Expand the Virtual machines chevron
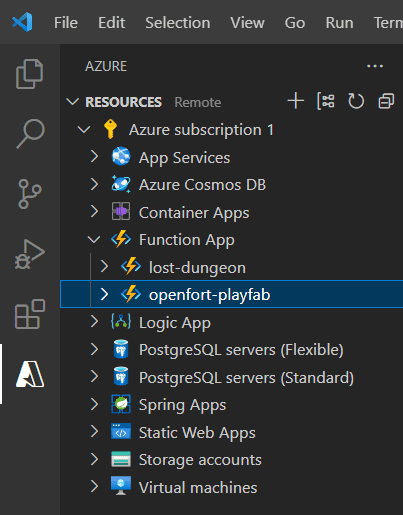The image size is (403, 515). [94, 487]
